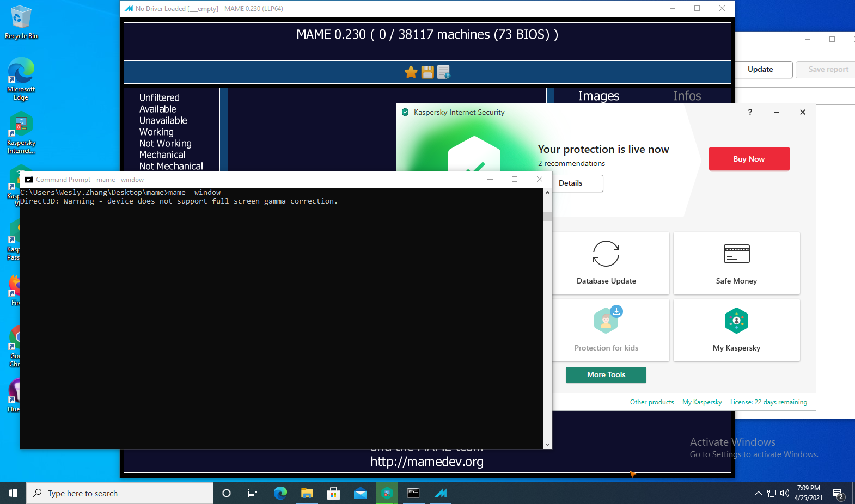Image resolution: width=855 pixels, height=504 pixels.
Task: Select the Available filter in MAME
Action: (x=158, y=109)
